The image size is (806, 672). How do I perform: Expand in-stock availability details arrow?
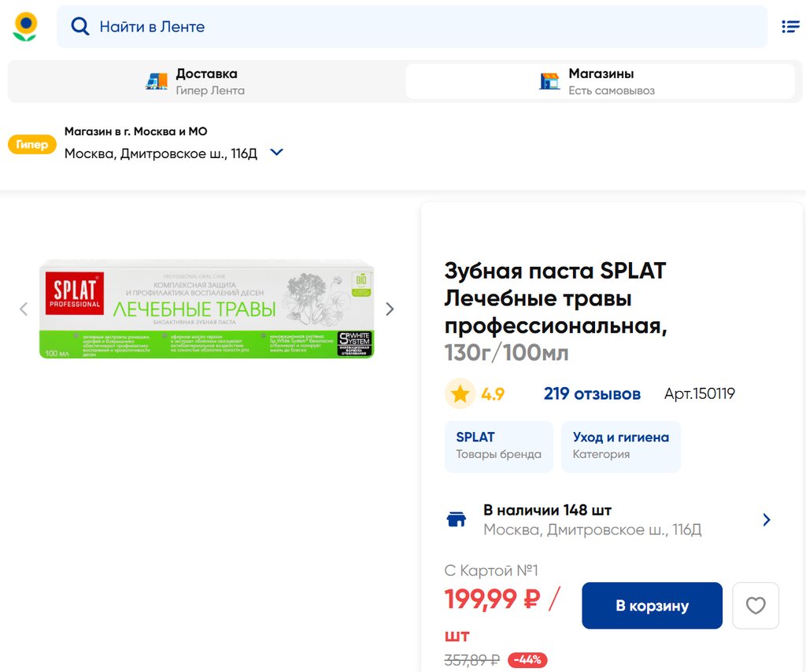coord(767,520)
